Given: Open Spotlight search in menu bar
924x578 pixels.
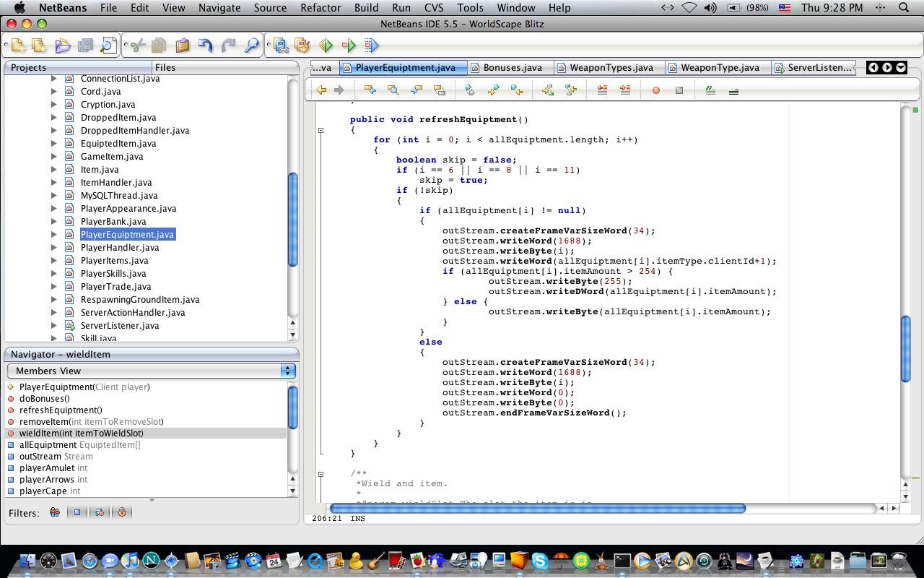Looking at the screenshot, I should (904, 8).
